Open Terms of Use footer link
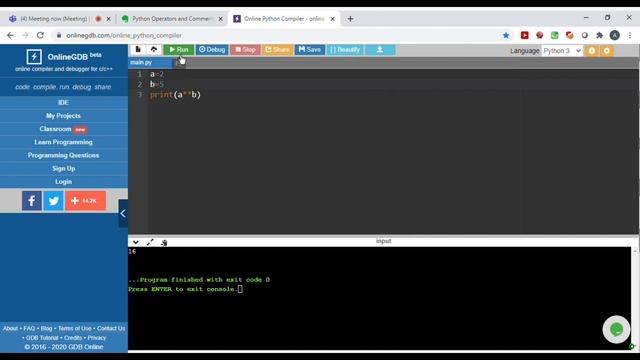This screenshot has width=640, height=360. click(75, 328)
